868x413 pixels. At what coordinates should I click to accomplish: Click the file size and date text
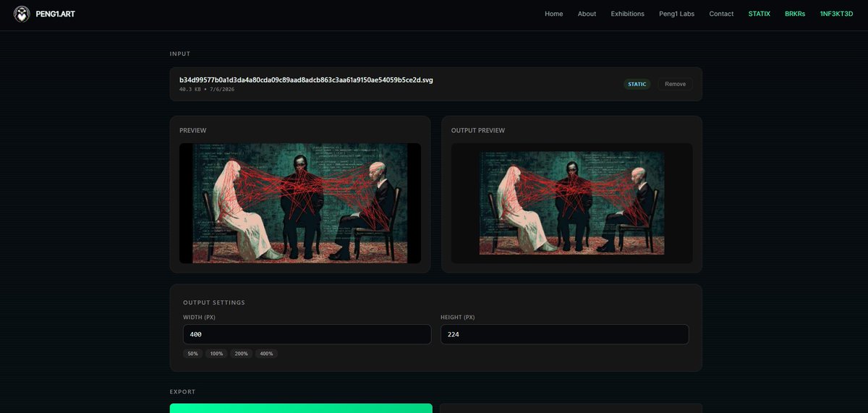(x=207, y=89)
